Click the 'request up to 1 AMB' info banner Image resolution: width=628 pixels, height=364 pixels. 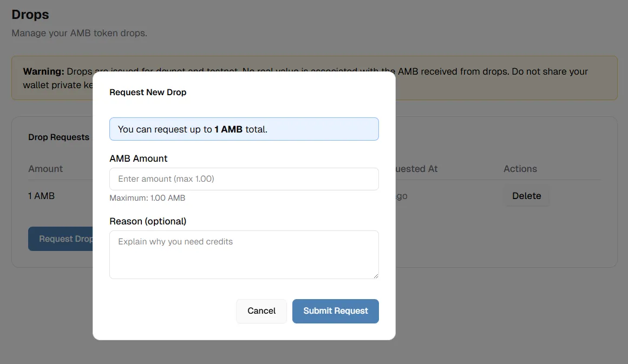(244, 129)
